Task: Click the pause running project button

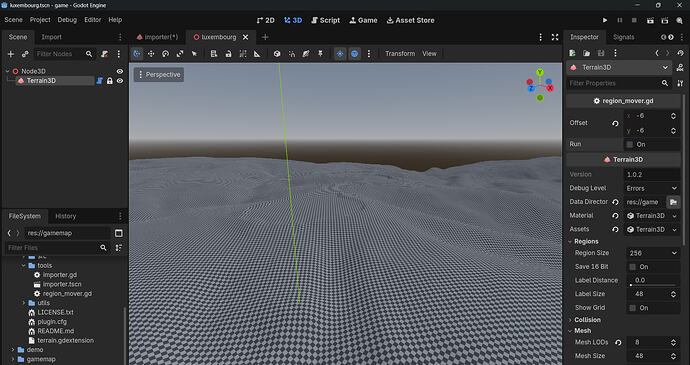Action: 620,20
